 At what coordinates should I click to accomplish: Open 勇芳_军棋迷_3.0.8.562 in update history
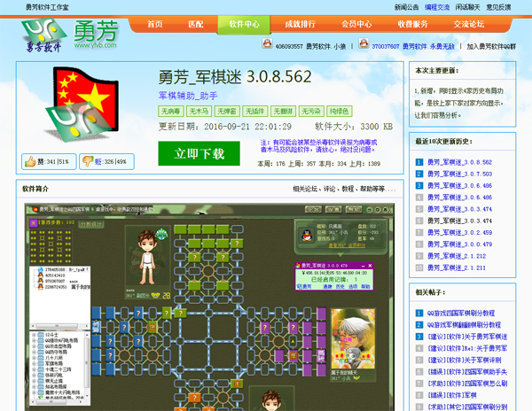(459, 162)
